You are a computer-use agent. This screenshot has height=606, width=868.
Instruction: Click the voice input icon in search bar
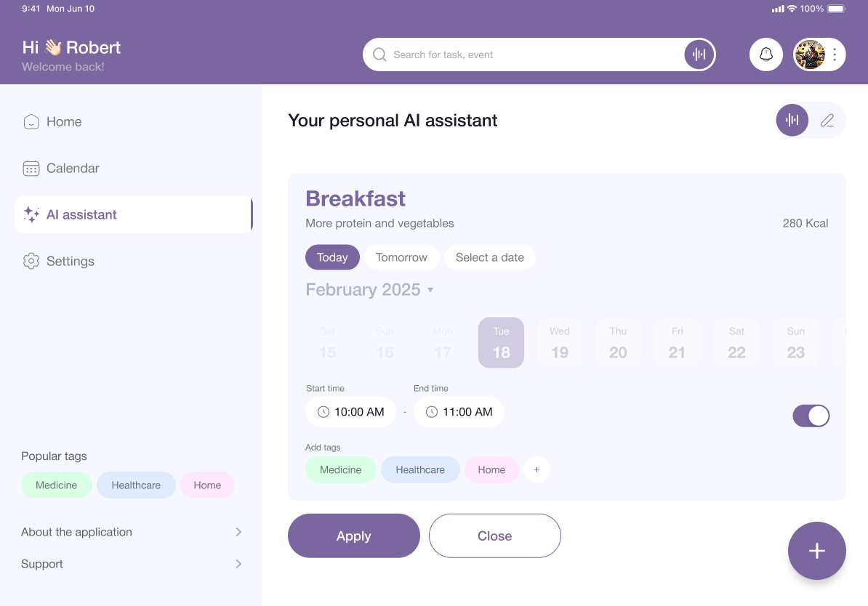[699, 54]
